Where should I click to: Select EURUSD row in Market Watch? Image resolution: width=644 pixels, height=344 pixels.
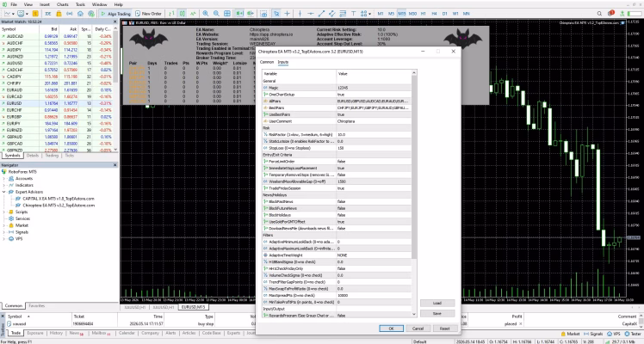[56, 103]
